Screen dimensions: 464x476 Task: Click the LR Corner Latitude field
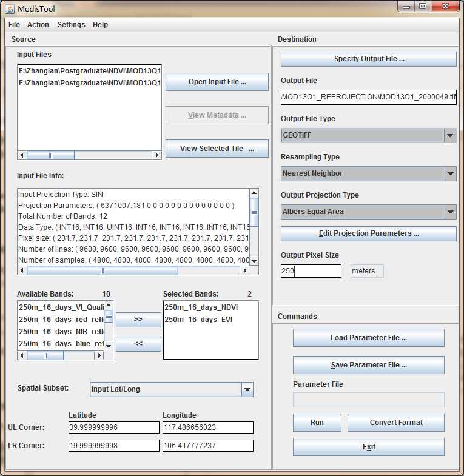114,446
